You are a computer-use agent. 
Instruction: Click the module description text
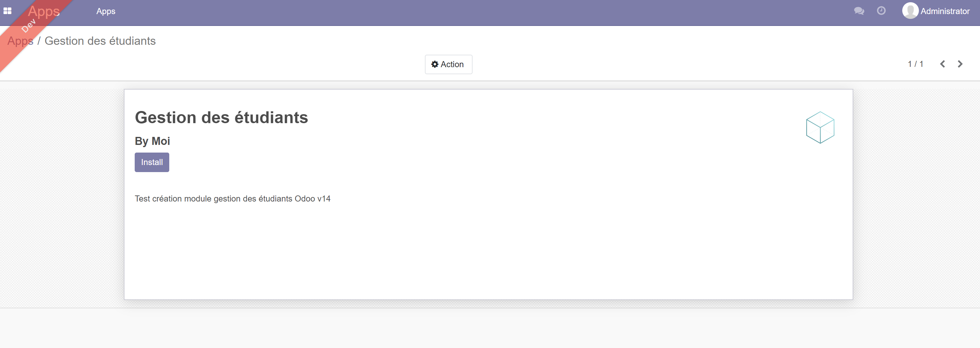[233, 199]
